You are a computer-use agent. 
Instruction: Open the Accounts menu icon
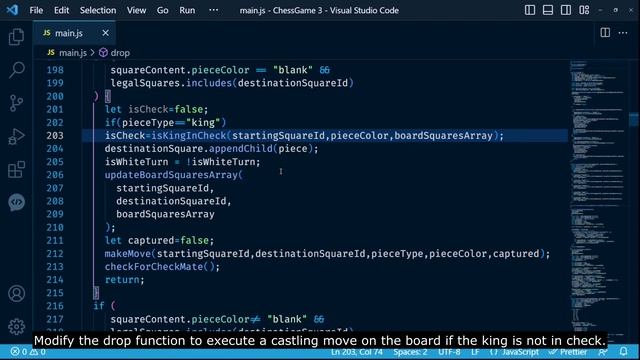(16, 293)
